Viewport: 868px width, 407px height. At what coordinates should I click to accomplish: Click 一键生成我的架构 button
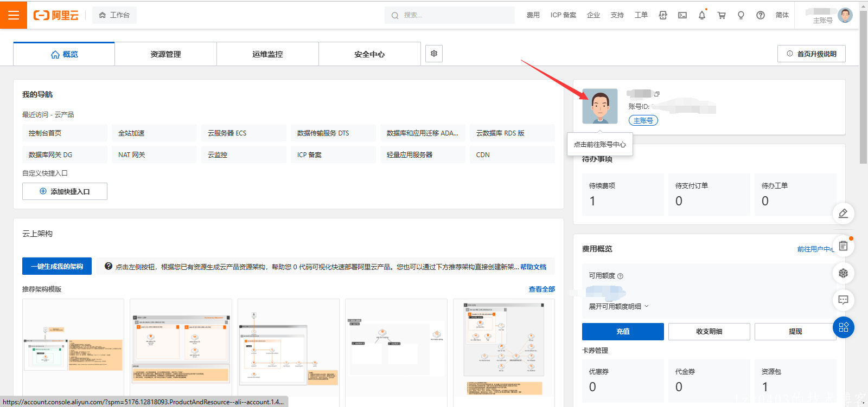(x=57, y=266)
